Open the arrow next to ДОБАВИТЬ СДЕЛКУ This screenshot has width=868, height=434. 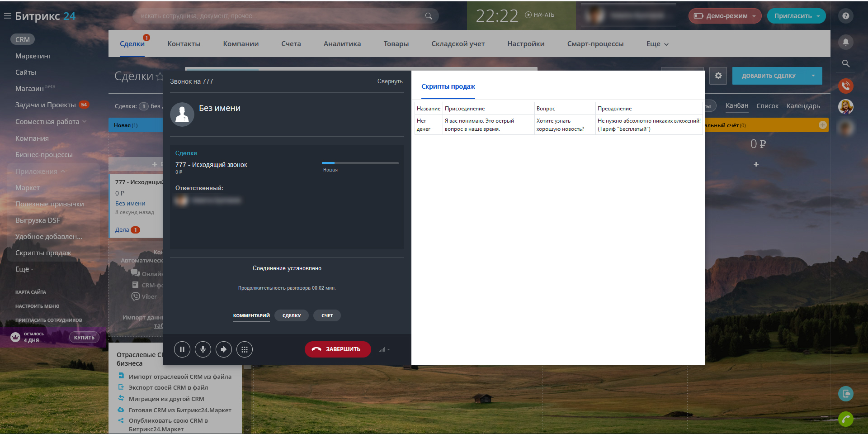[x=813, y=76]
